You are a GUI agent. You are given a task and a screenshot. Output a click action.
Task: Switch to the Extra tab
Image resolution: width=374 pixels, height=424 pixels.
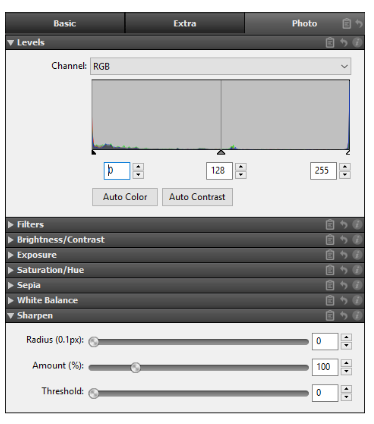coord(185,23)
